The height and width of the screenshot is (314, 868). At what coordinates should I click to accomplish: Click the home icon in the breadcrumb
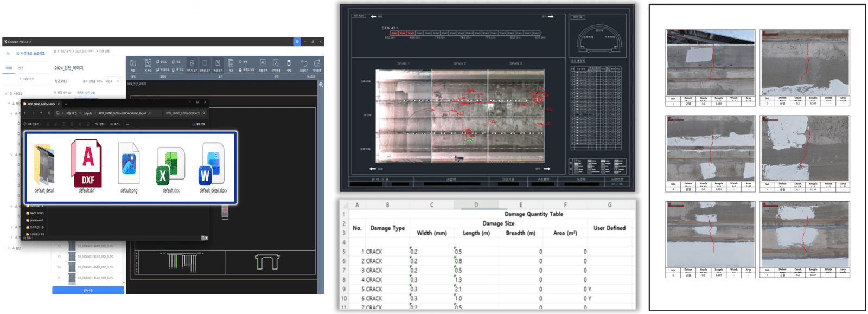tap(55, 51)
